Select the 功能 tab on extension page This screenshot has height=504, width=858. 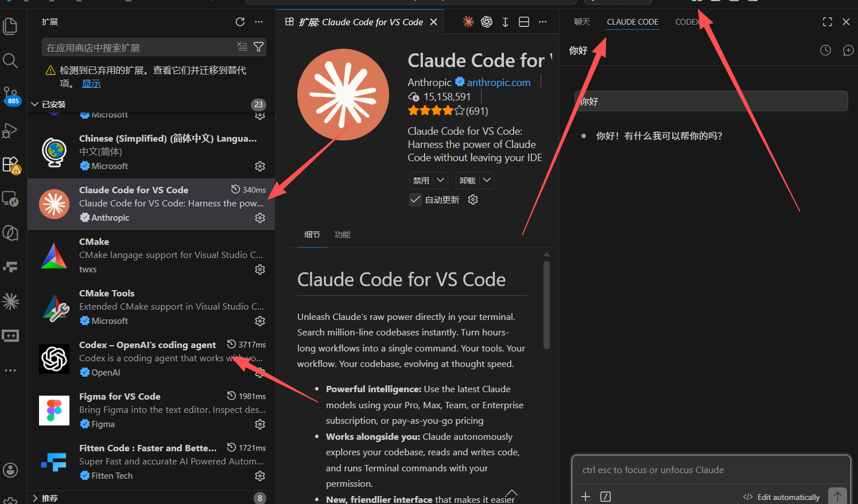tap(343, 235)
